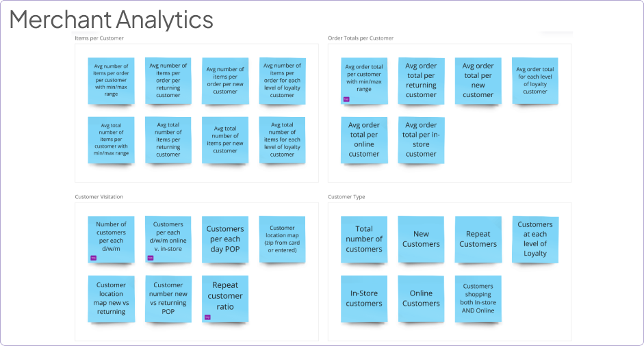This screenshot has width=644, height=346.
Task: Select 'Customers at each level of Loyalty' note
Action: tap(535, 239)
